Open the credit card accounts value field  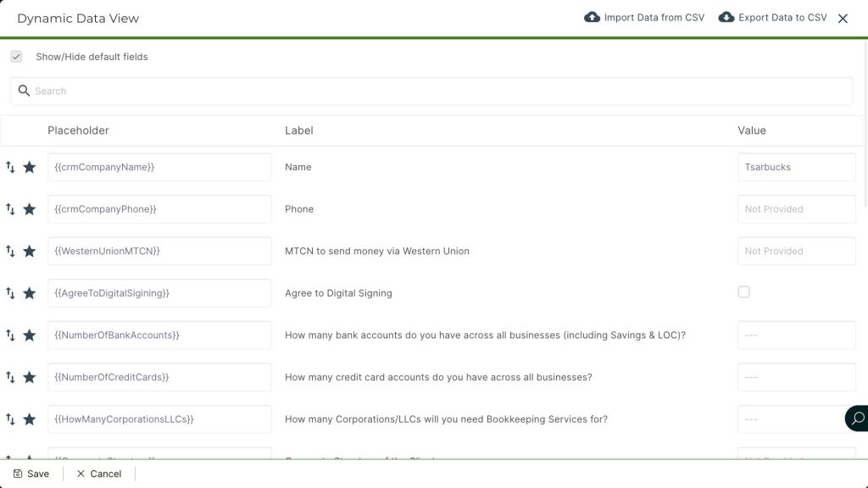click(796, 377)
